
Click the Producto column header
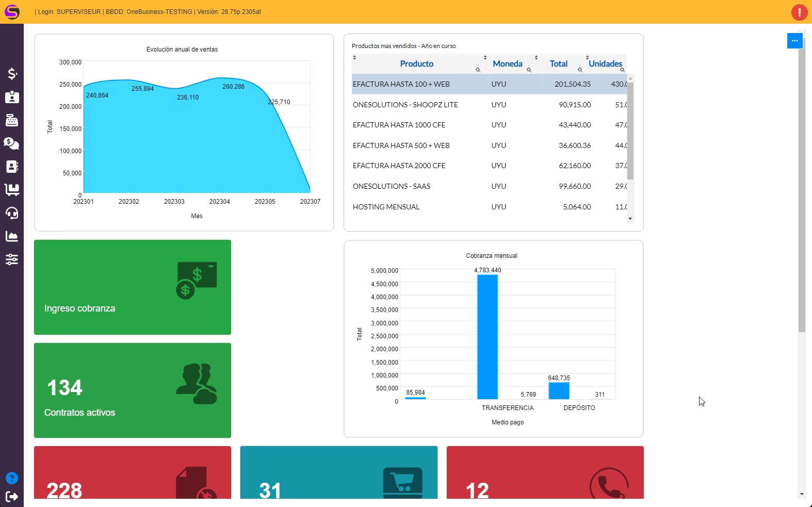click(416, 64)
